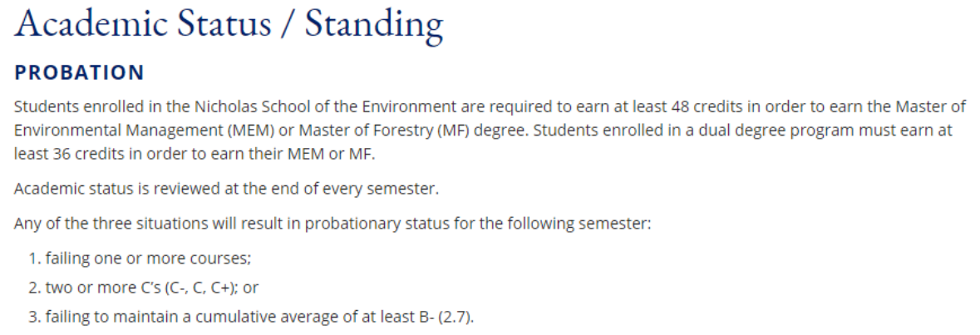Viewport: 980px width, 335px height.
Task: Click the sentence about academic status review
Action: (226, 189)
